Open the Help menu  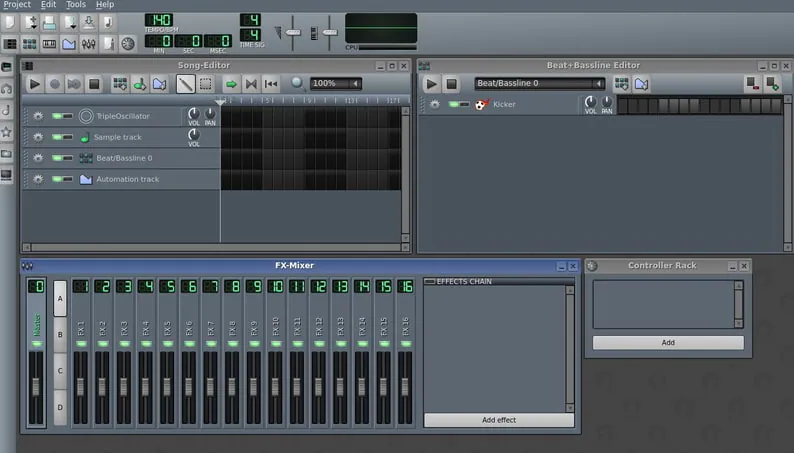[x=105, y=5]
